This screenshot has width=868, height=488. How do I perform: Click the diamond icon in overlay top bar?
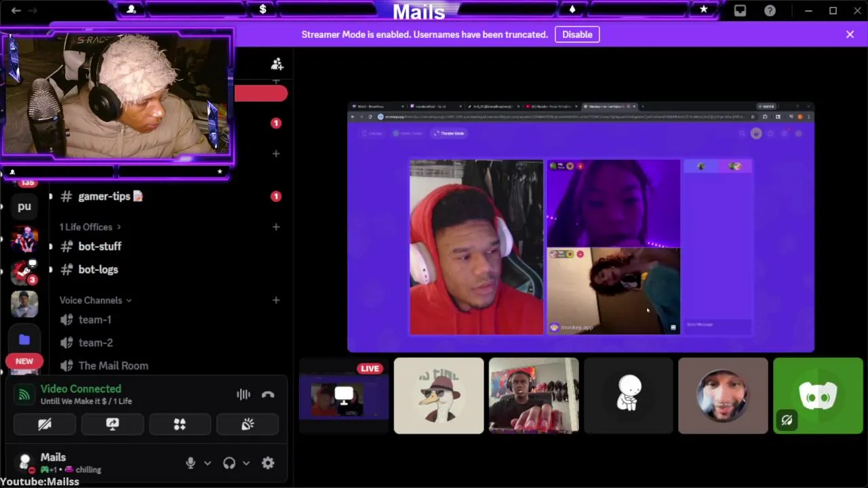click(572, 9)
